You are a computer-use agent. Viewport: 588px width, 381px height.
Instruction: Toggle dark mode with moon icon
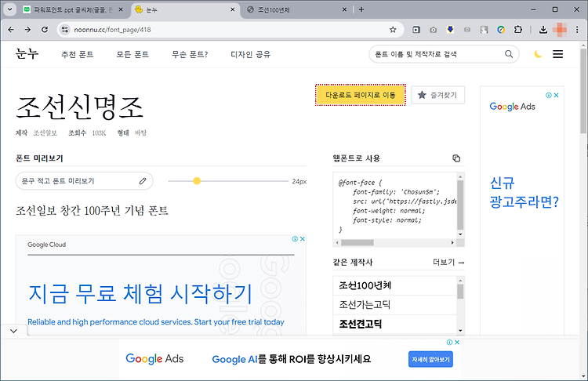[x=538, y=54]
